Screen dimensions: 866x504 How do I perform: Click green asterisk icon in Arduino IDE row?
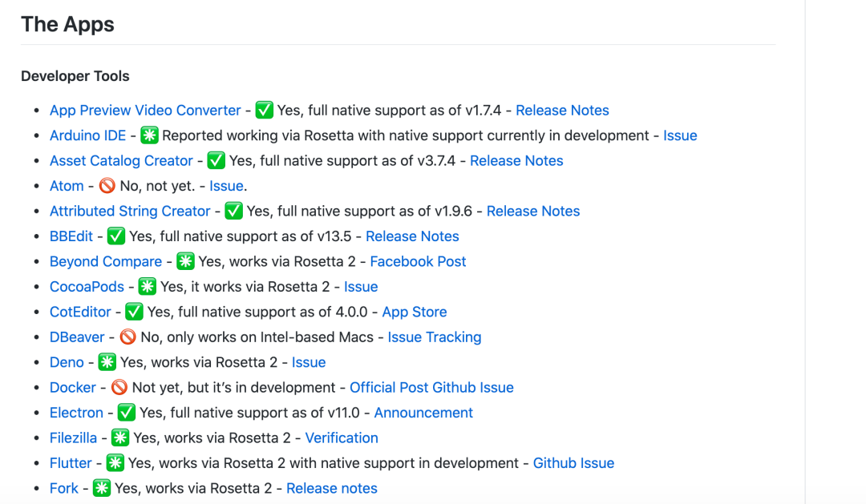click(149, 135)
